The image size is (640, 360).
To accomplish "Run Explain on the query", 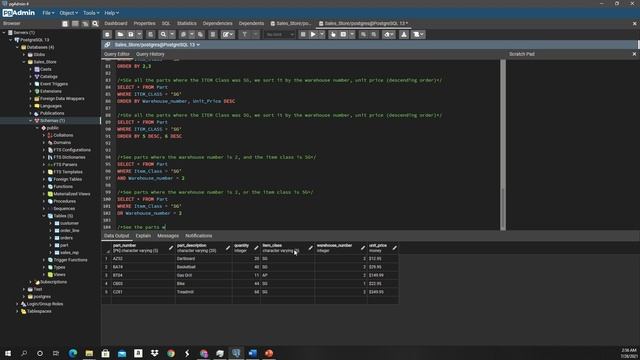I will click(x=333, y=35).
